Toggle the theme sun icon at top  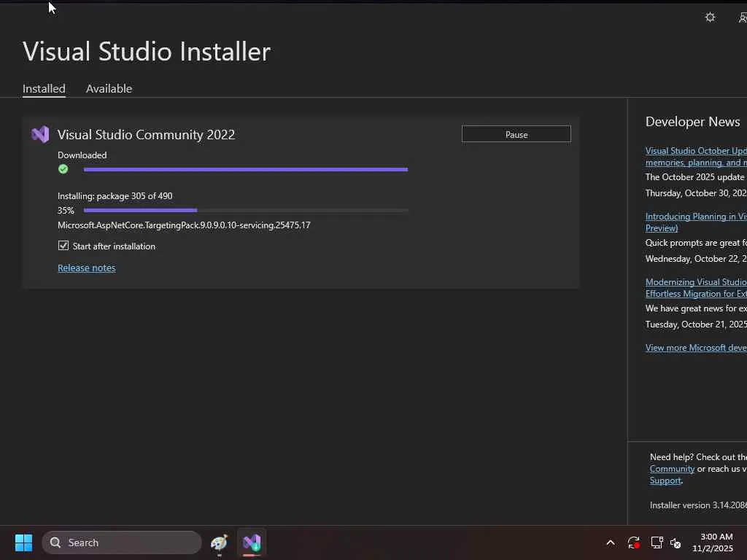pos(710,17)
